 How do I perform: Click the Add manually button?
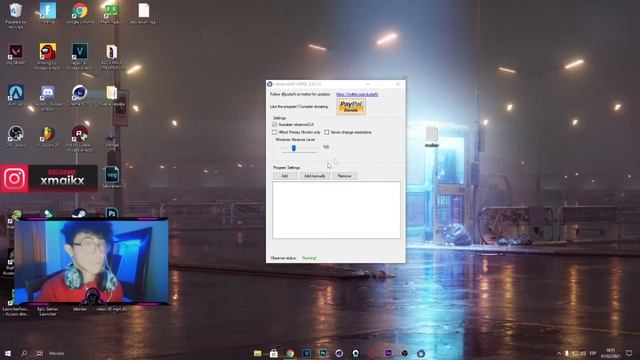(315, 176)
